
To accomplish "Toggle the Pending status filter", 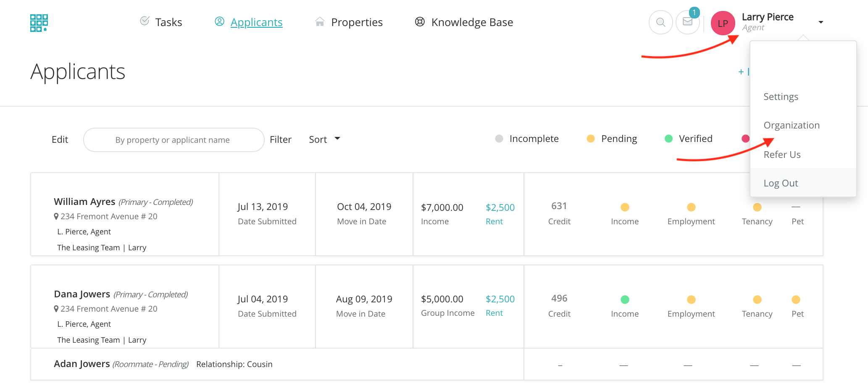I will (612, 139).
